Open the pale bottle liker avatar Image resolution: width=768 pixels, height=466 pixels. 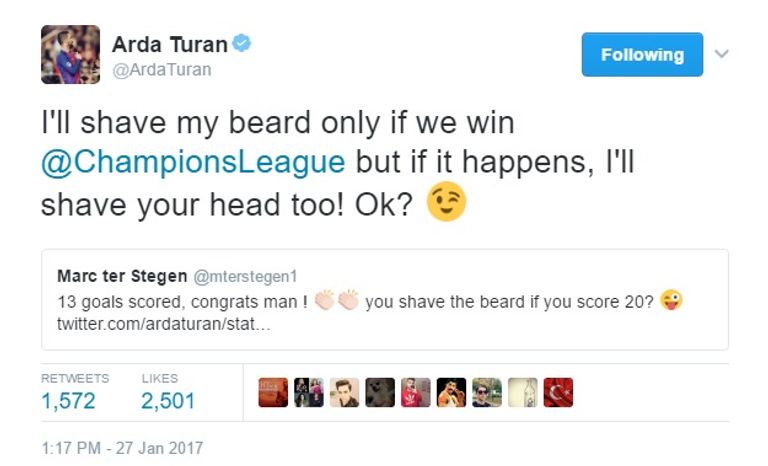tap(523, 392)
